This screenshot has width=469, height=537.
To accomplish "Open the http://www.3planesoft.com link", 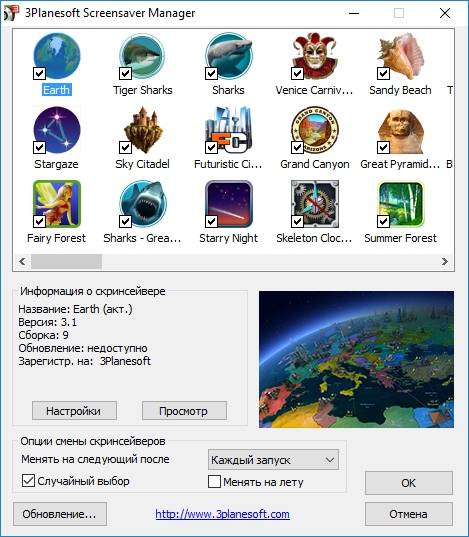I will [223, 514].
